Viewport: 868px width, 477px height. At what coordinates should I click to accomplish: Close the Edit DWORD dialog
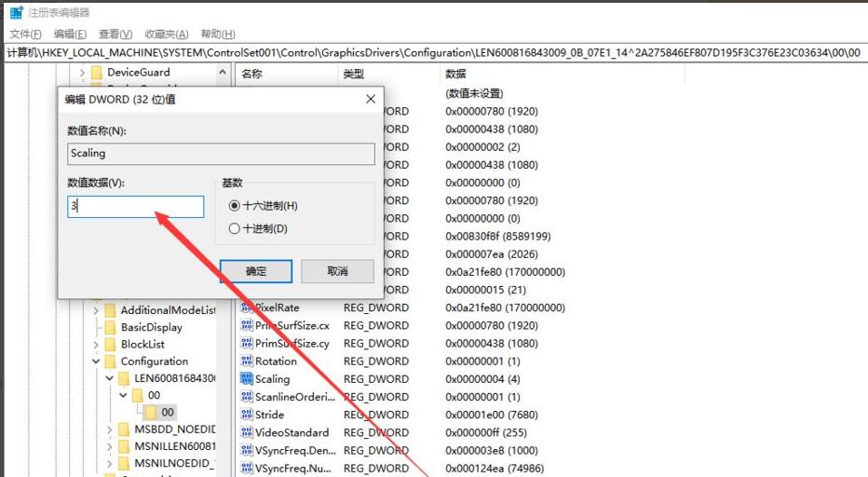point(371,99)
